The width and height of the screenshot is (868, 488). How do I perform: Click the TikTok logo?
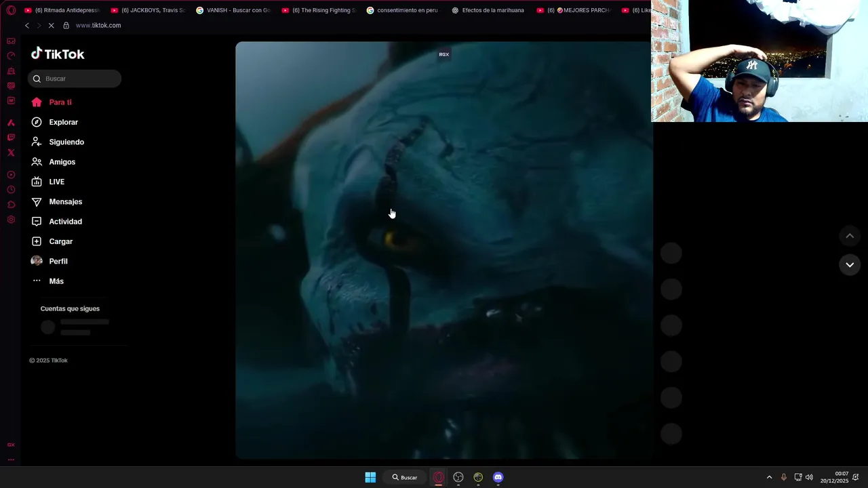[x=58, y=54]
